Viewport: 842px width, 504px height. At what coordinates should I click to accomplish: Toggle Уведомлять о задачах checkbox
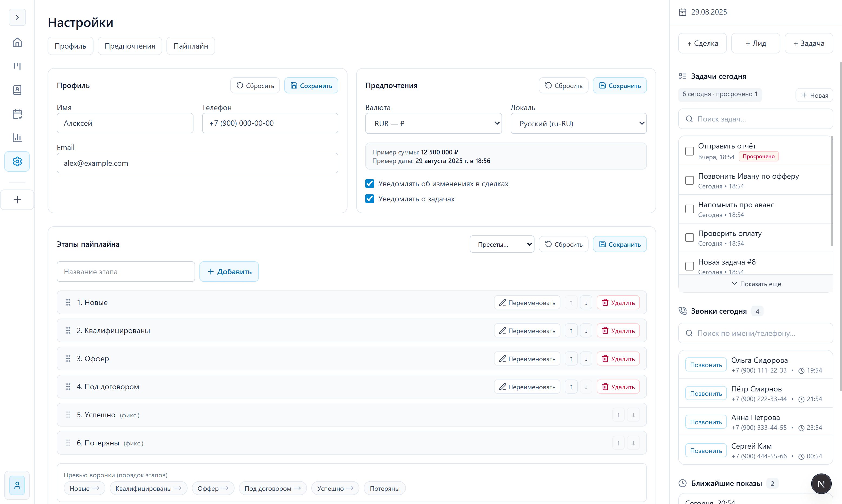click(369, 199)
